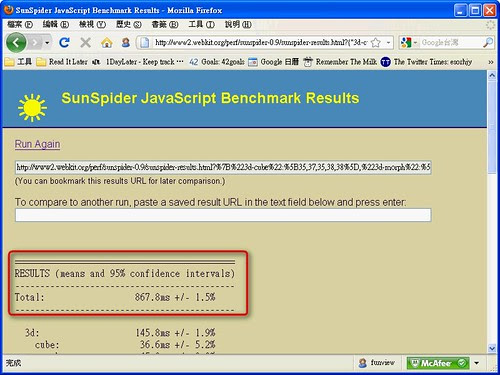Click the empty compare-URL text field
The image size is (500, 375).
223,215
